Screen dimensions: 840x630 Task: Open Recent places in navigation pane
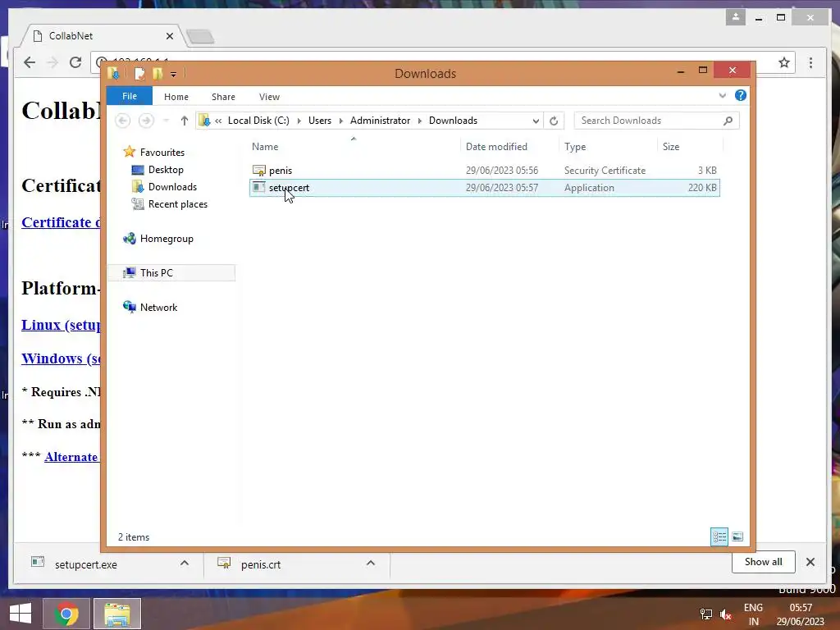tap(178, 204)
